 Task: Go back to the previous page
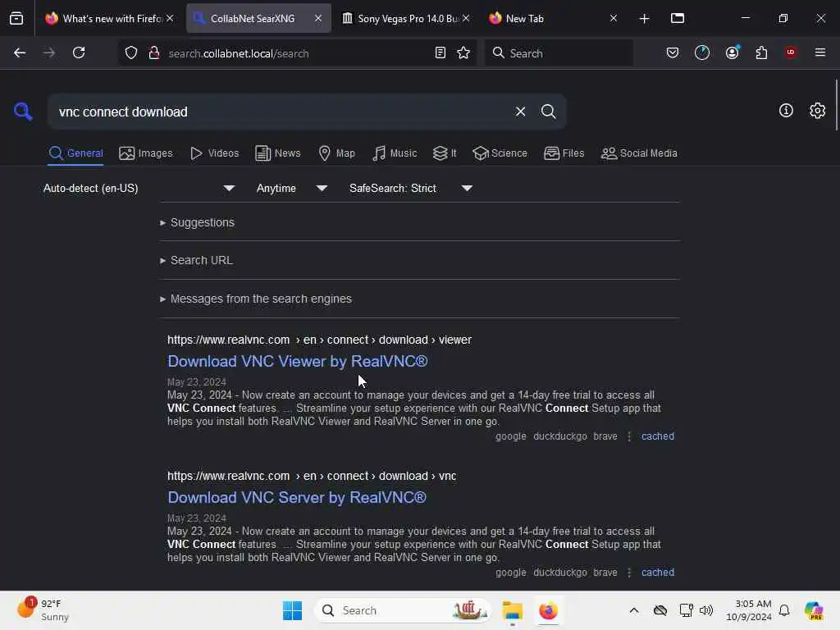coord(20,53)
